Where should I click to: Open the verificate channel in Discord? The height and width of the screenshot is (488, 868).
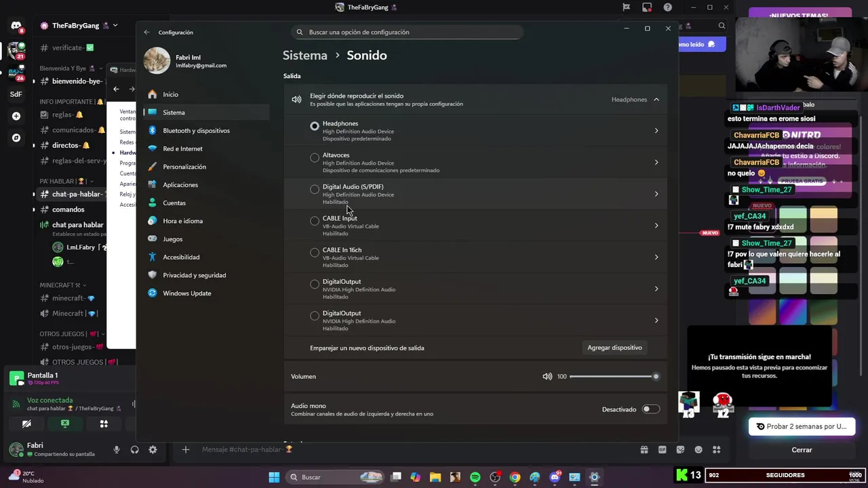coord(72,47)
